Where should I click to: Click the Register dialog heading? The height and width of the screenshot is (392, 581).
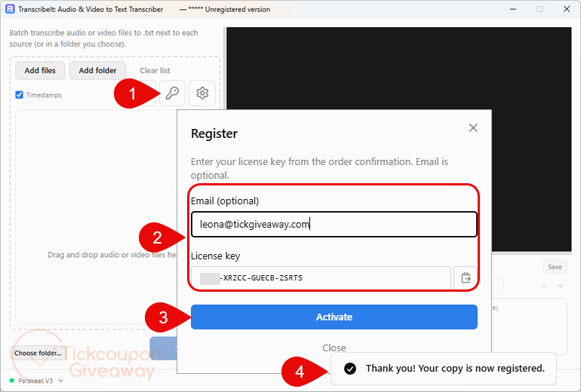point(214,133)
